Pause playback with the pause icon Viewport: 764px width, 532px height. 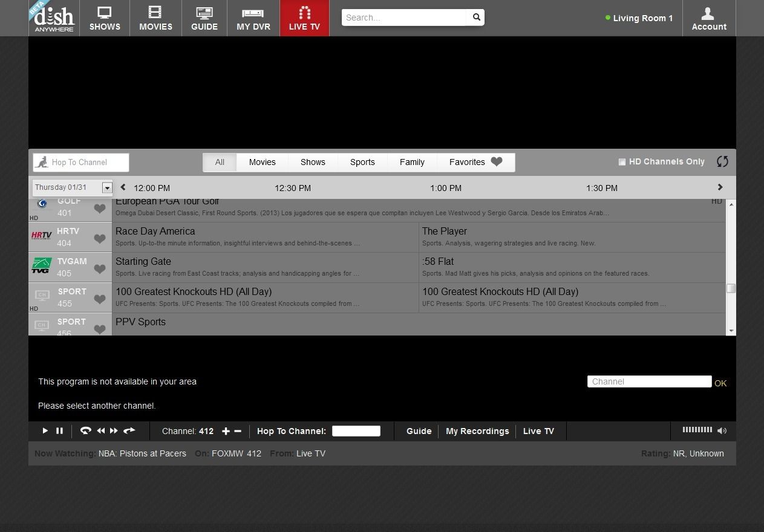click(59, 431)
